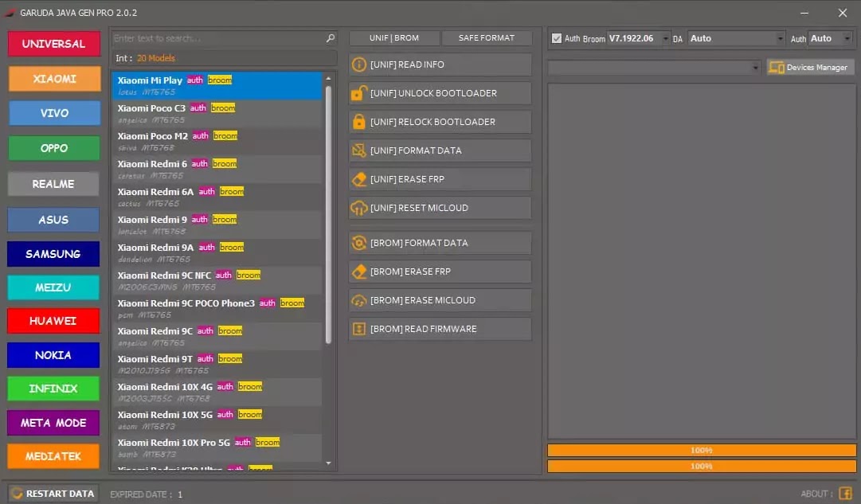Focus the model search text field

(218, 38)
